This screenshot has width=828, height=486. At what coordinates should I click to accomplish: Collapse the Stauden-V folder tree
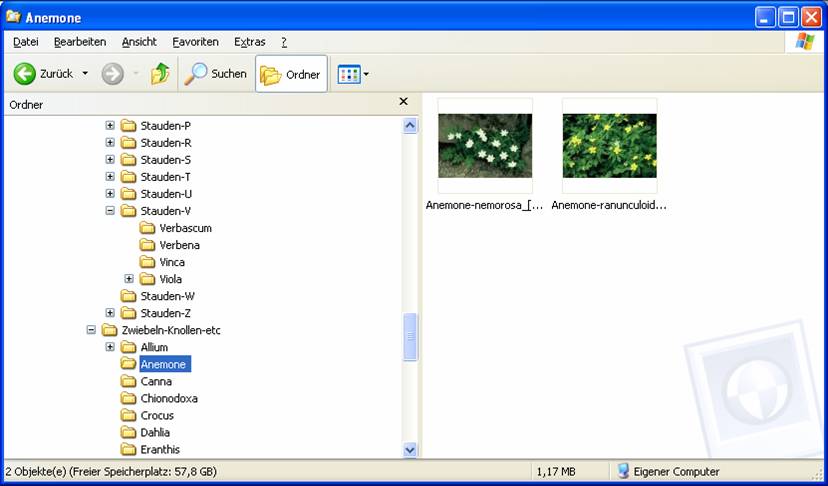(110, 211)
